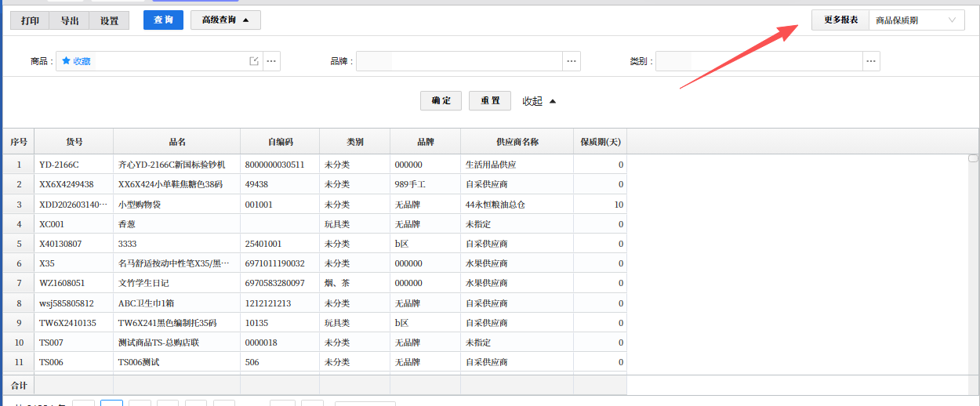Select the 货号 cell TS006
This screenshot has width=980, height=406.
[x=74, y=362]
